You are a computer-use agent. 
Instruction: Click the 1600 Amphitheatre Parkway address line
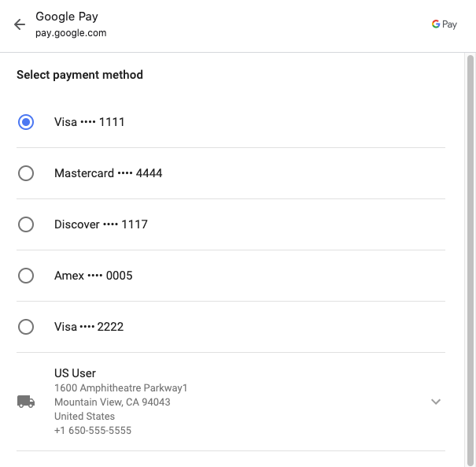click(120, 388)
